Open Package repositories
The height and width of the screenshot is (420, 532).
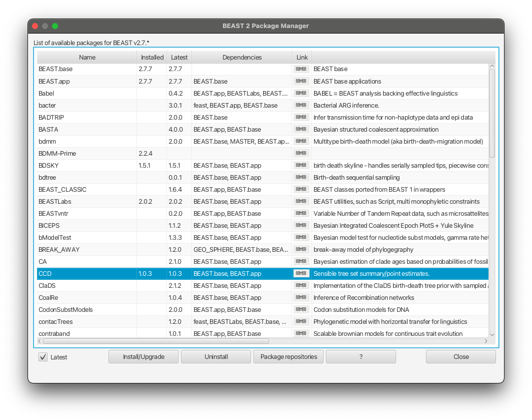[x=288, y=357]
